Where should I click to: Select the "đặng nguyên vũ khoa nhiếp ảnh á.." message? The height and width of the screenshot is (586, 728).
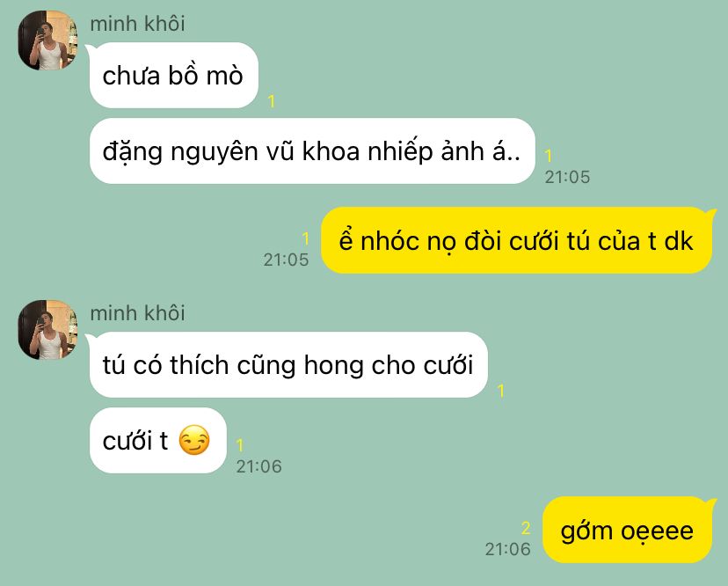click(312, 151)
